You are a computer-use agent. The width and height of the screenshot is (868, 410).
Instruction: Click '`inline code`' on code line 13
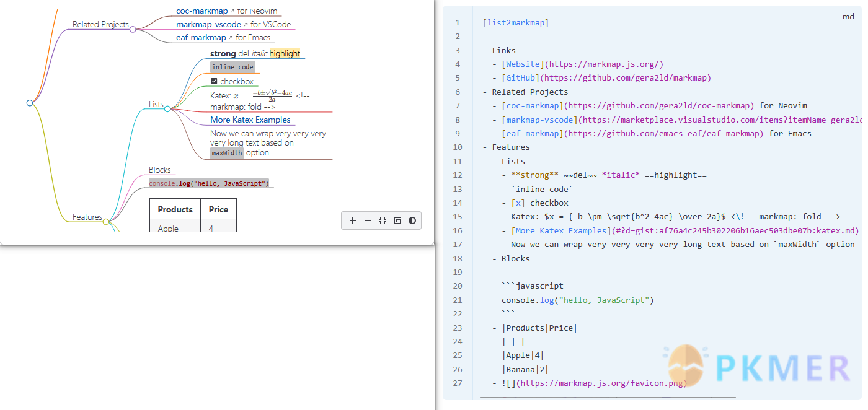click(542, 189)
